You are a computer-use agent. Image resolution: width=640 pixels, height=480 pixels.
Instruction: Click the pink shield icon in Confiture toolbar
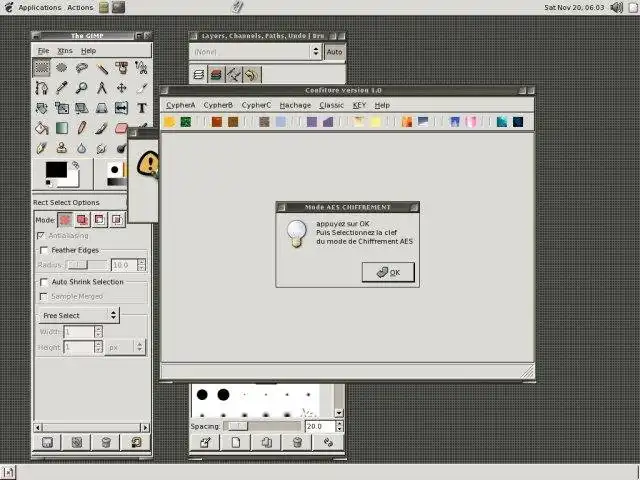pos(471,122)
